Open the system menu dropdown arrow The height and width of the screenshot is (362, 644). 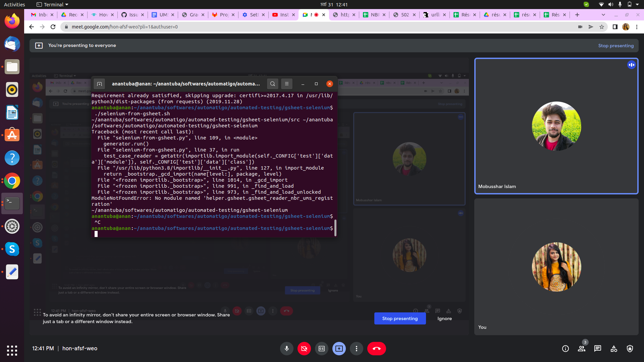(x=637, y=4)
